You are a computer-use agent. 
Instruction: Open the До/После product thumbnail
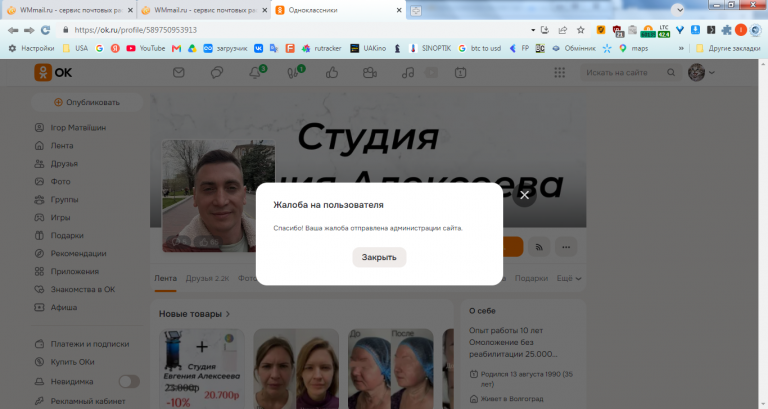pyautogui.click(x=391, y=369)
